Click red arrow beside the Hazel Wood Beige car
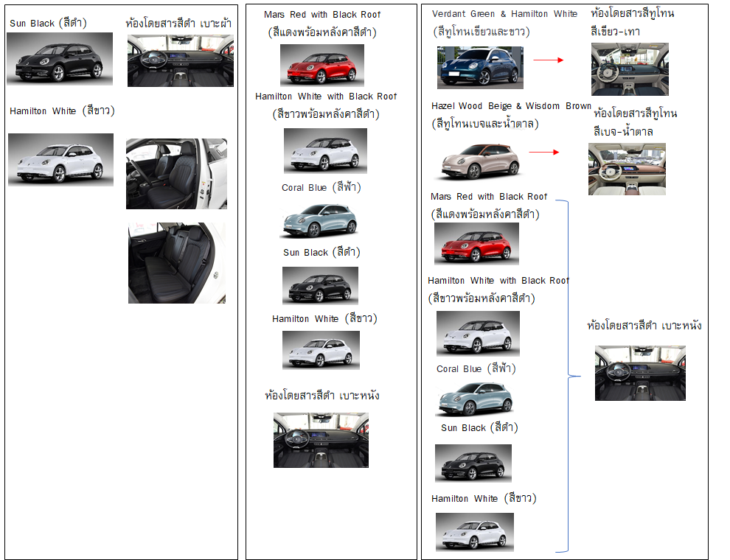 click(x=543, y=153)
